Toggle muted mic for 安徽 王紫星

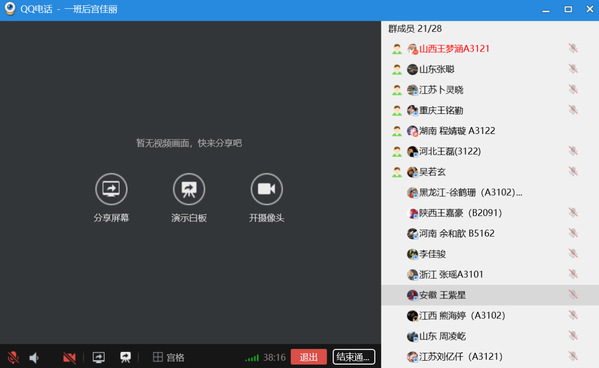click(x=573, y=295)
